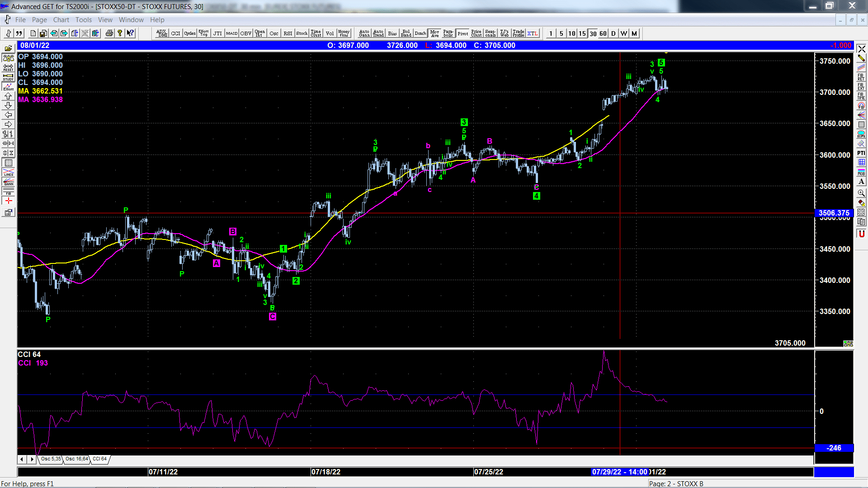Toggle the Bol Band study button
The height and width of the screenshot is (488, 868).
click(x=406, y=33)
